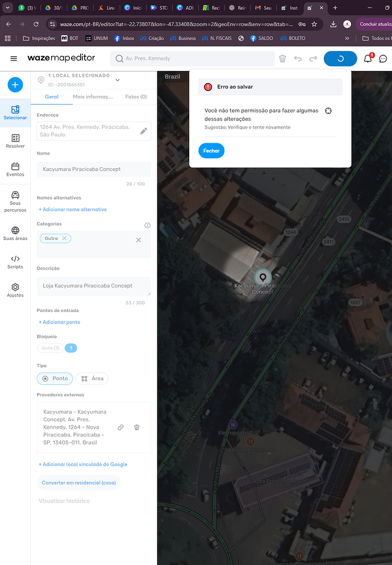Click the blue plus add button

click(15, 85)
